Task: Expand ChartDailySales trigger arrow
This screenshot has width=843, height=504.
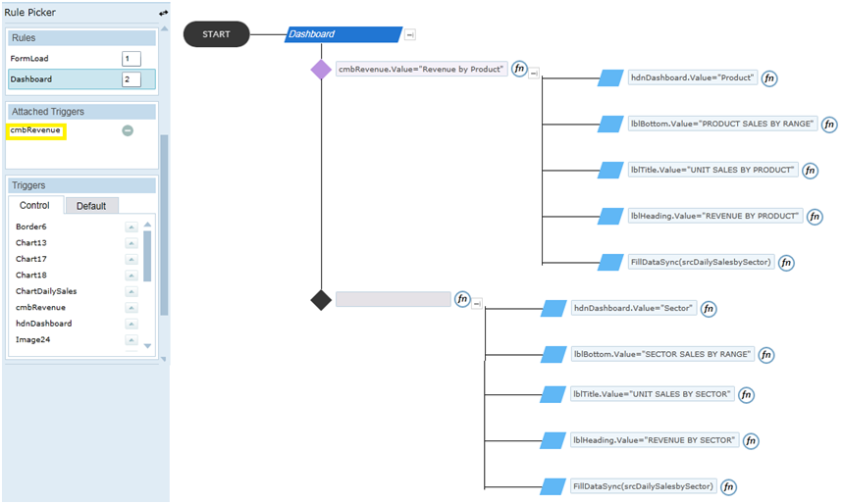Action: tap(132, 292)
